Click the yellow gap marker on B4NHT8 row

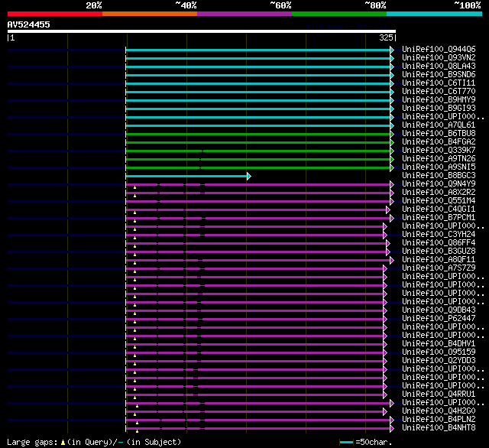pyautogui.click(x=137, y=431)
